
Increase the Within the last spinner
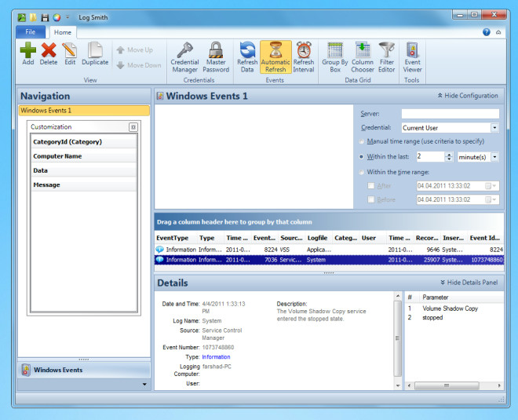tap(449, 155)
